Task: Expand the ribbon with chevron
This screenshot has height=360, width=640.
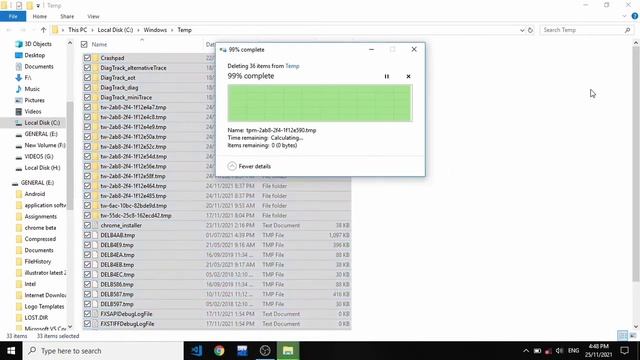Action: pyautogui.click(x=624, y=16)
